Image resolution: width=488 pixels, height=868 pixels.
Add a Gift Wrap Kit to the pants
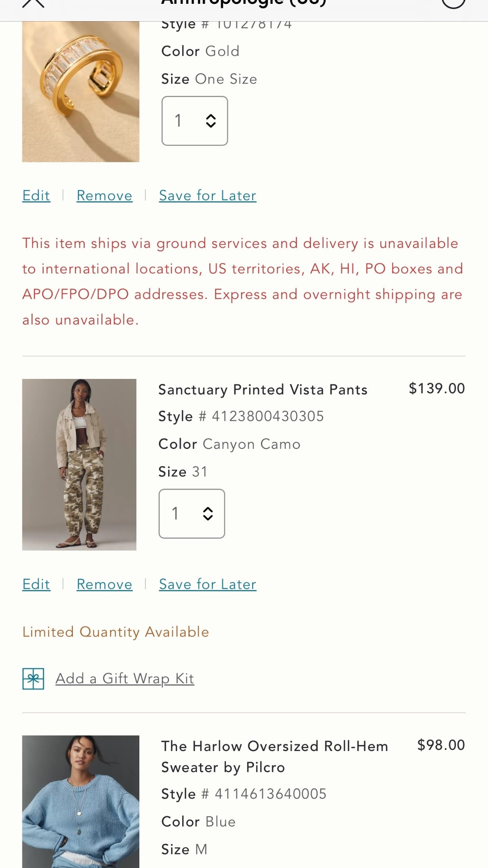125,678
